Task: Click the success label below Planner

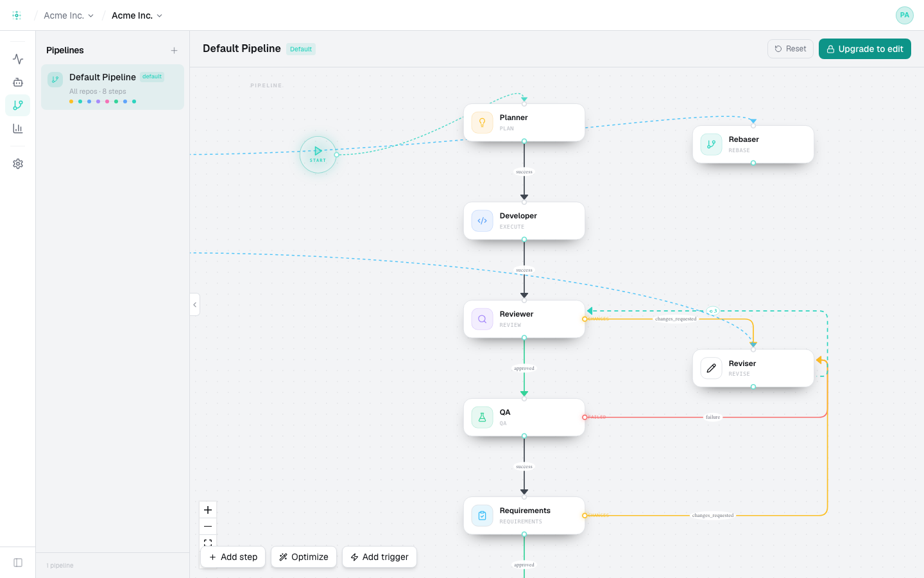Action: 524,172
